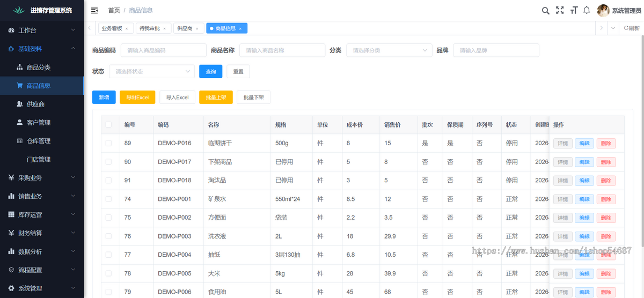Screen dimensions: 644x298
Task: Click the green lotus system logo
Action: tap(19, 10)
